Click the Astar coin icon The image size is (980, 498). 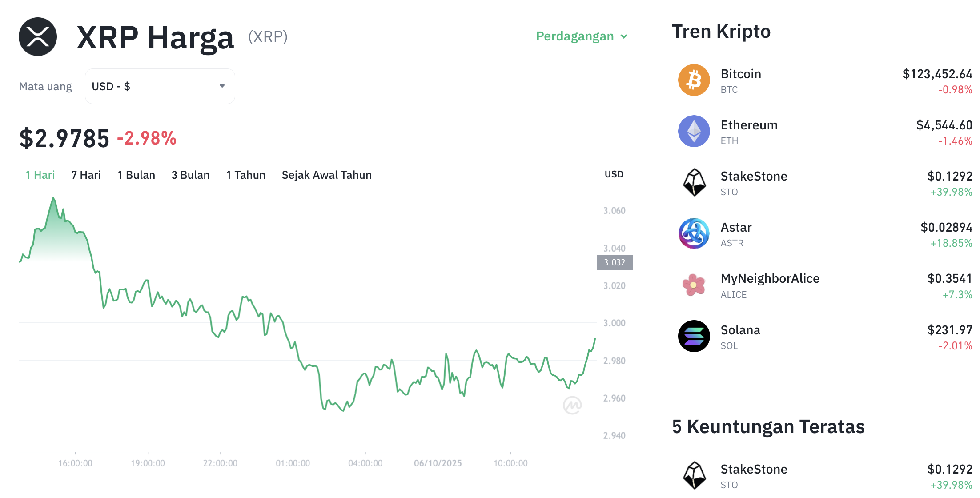click(694, 234)
